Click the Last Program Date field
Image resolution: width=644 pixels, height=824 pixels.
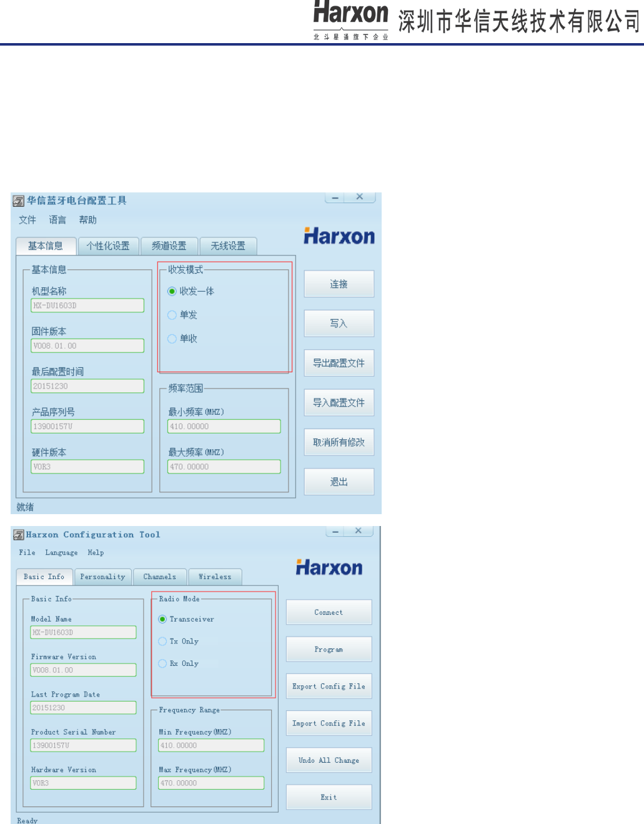pyautogui.click(x=83, y=708)
